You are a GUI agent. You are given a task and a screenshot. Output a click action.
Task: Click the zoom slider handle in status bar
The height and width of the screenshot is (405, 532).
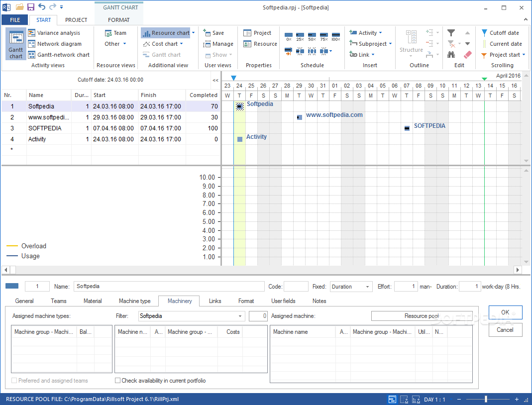[486, 399]
